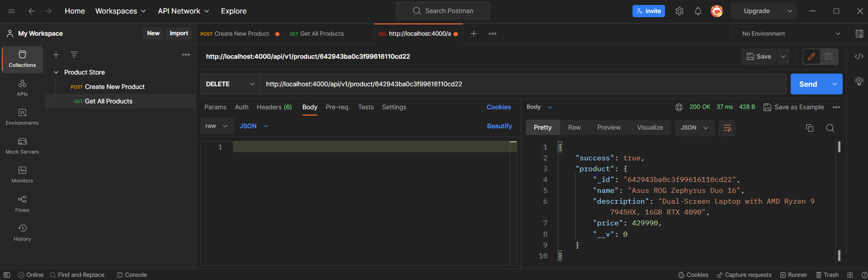Collapse the Product Store collection
868x280 pixels.
tap(56, 72)
